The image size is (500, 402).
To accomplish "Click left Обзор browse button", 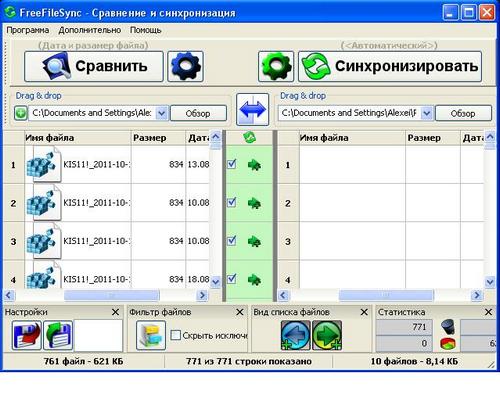I will (x=198, y=113).
